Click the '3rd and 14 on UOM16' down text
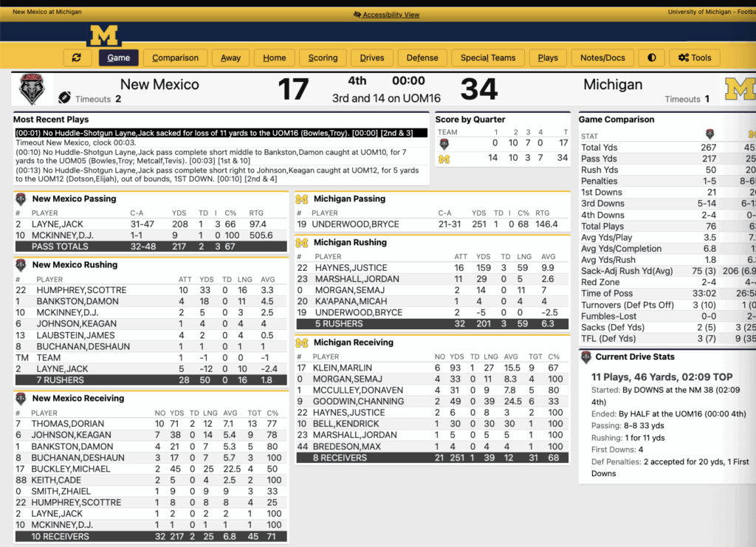Image resolution: width=756 pixels, height=547 pixels. tap(386, 98)
